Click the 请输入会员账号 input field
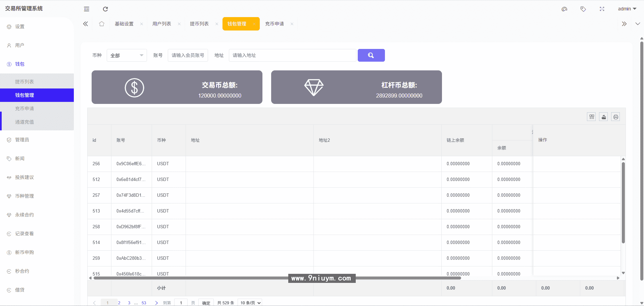The width and height of the screenshot is (644, 306). coord(188,55)
